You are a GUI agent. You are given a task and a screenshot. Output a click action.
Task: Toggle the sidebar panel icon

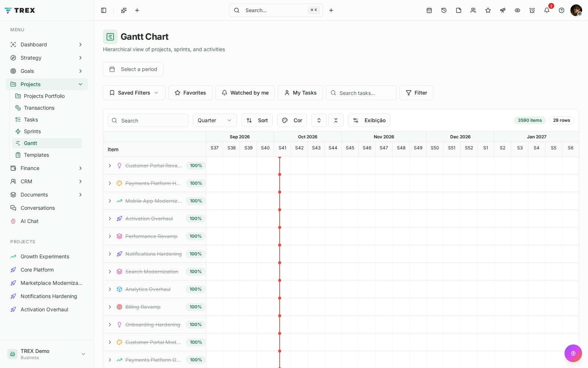click(104, 10)
